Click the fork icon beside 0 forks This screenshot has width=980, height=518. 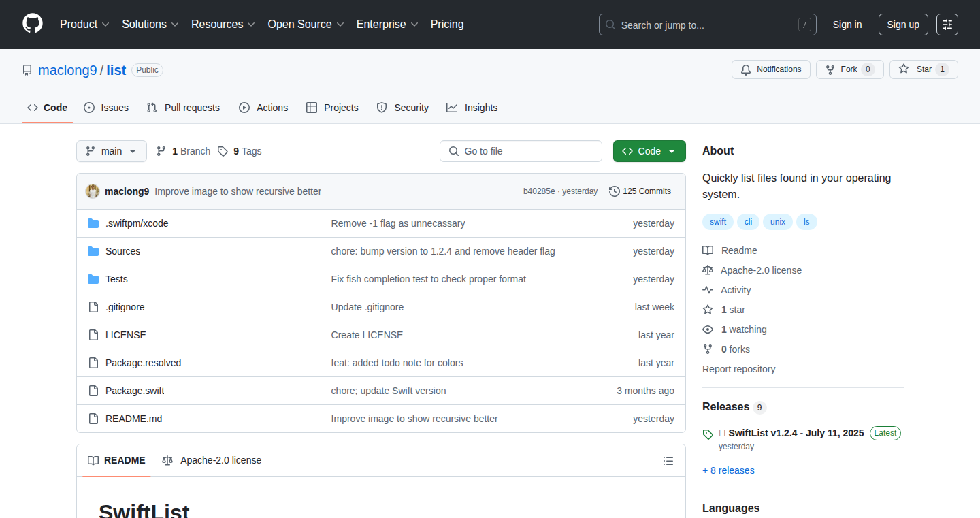[x=708, y=349]
